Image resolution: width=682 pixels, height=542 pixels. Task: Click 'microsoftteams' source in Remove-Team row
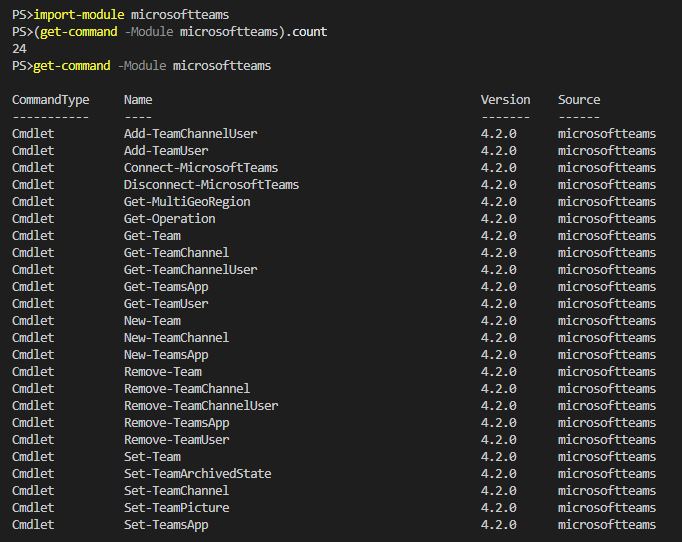coord(607,372)
